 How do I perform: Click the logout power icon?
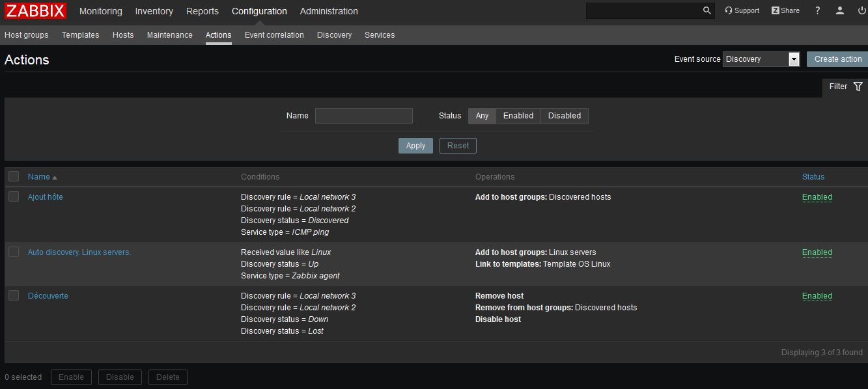pyautogui.click(x=861, y=10)
